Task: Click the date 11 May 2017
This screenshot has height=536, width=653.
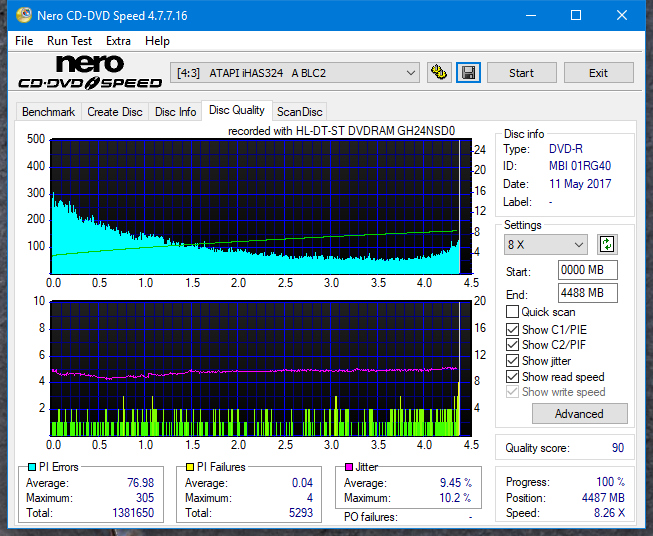Action: (x=580, y=184)
